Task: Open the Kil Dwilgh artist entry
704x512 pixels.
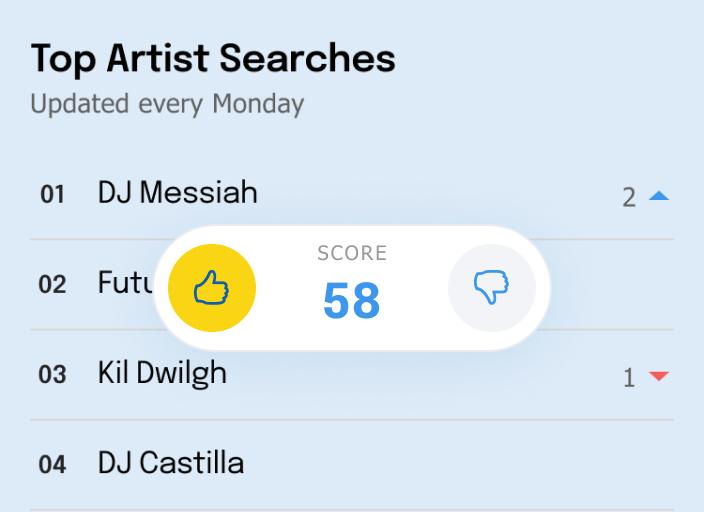Action: click(162, 373)
